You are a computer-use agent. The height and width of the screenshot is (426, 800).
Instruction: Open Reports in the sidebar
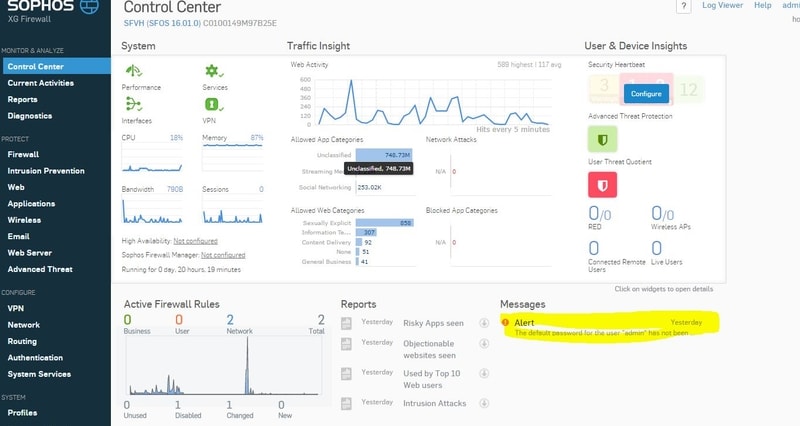pos(22,99)
